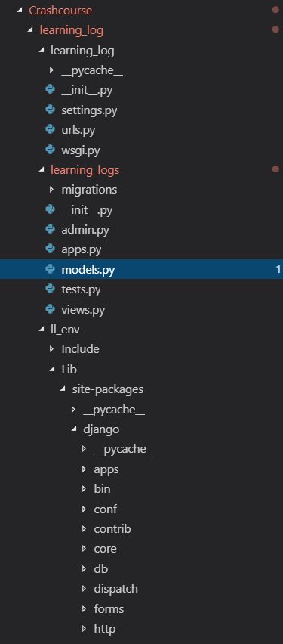283x644 pixels.
Task: Click Python icon next to apps.py
Action: click(50, 249)
